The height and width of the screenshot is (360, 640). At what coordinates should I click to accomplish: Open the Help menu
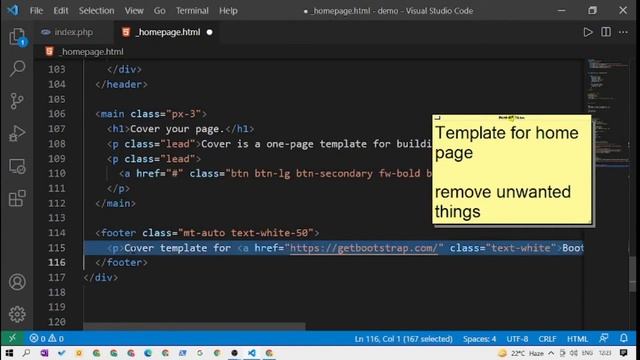(x=228, y=11)
